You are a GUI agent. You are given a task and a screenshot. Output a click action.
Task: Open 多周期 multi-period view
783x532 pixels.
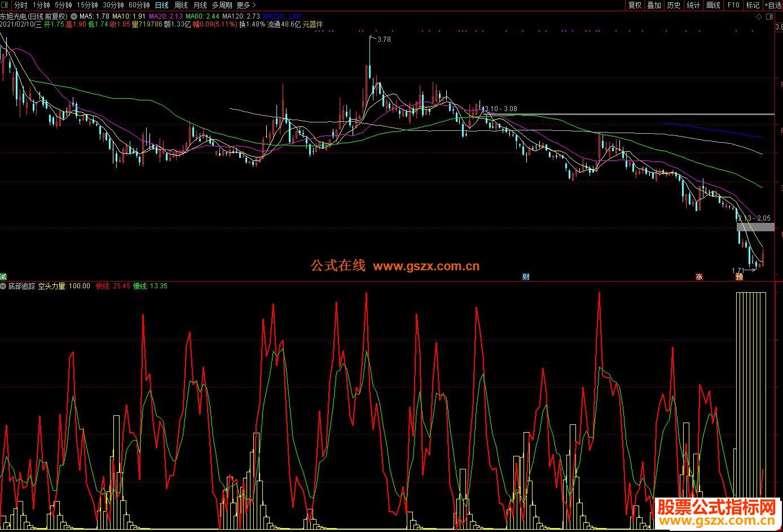click(222, 5)
